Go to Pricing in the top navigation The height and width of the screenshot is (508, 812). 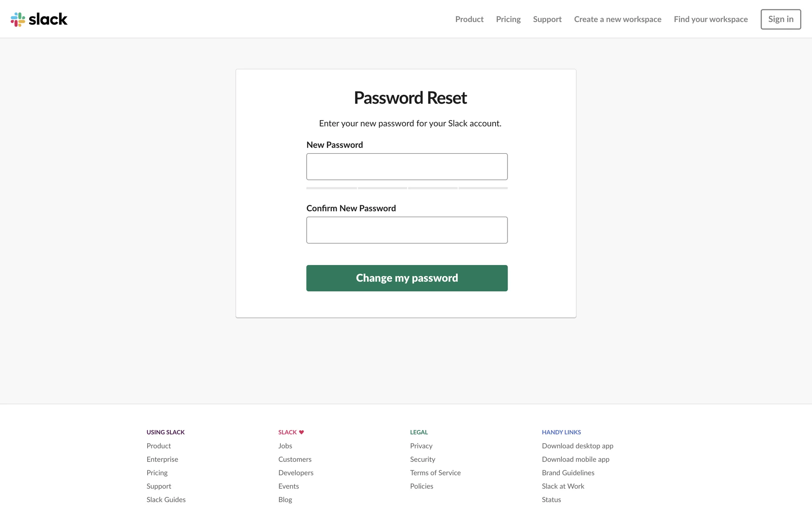point(508,19)
